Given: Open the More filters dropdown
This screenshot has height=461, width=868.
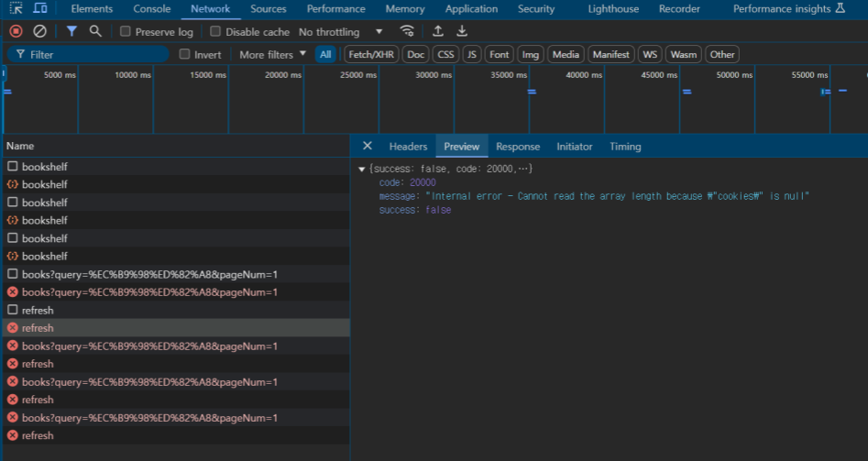Looking at the screenshot, I should point(272,54).
